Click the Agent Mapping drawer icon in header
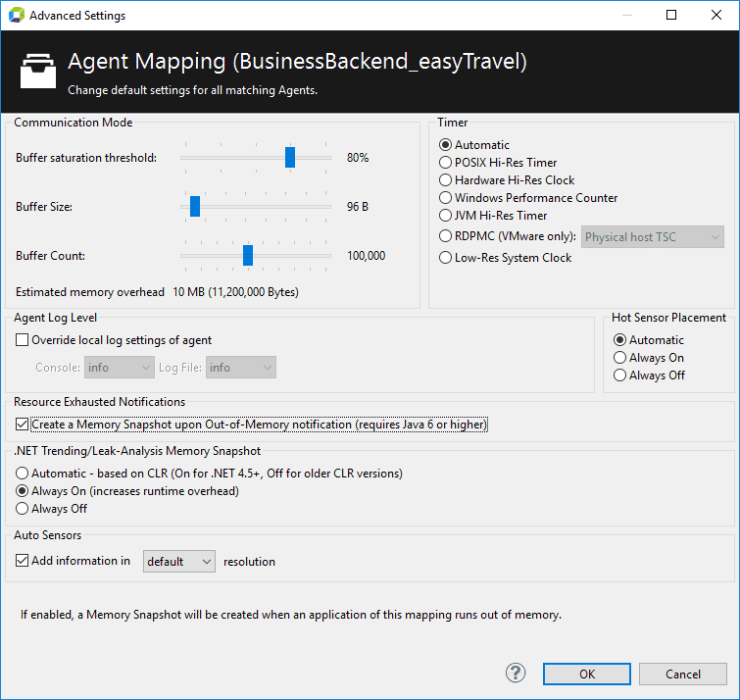This screenshot has width=740, height=700. click(38, 71)
